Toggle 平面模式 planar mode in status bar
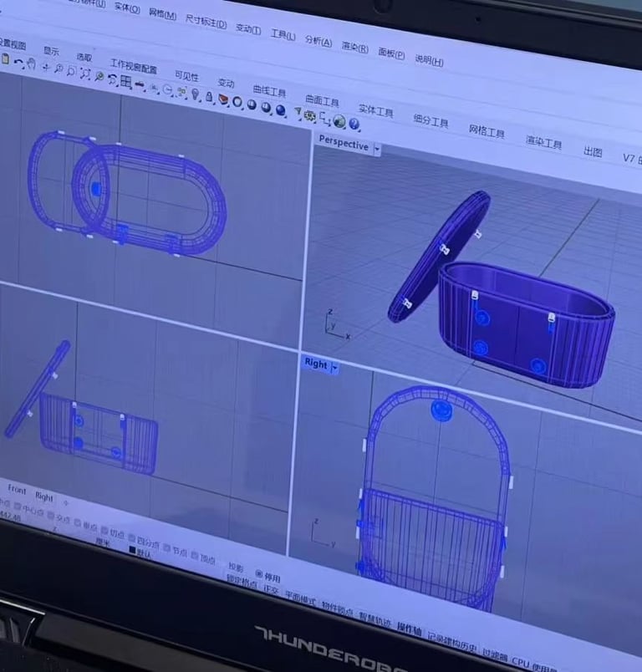642x672 pixels. (300, 598)
